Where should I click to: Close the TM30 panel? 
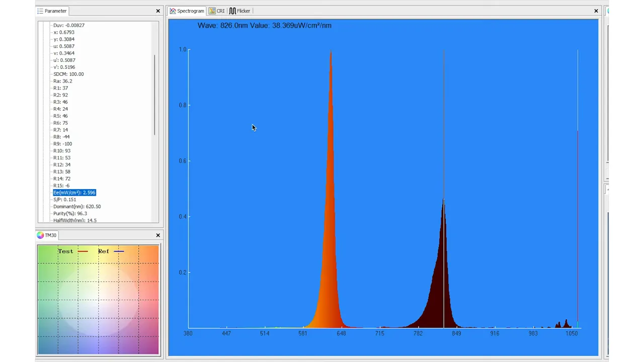[x=157, y=235]
